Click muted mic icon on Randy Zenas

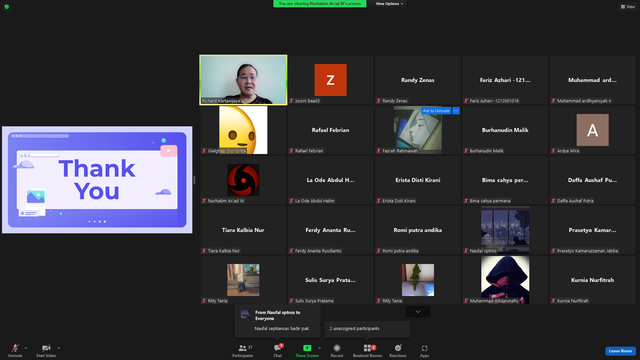pos(379,101)
